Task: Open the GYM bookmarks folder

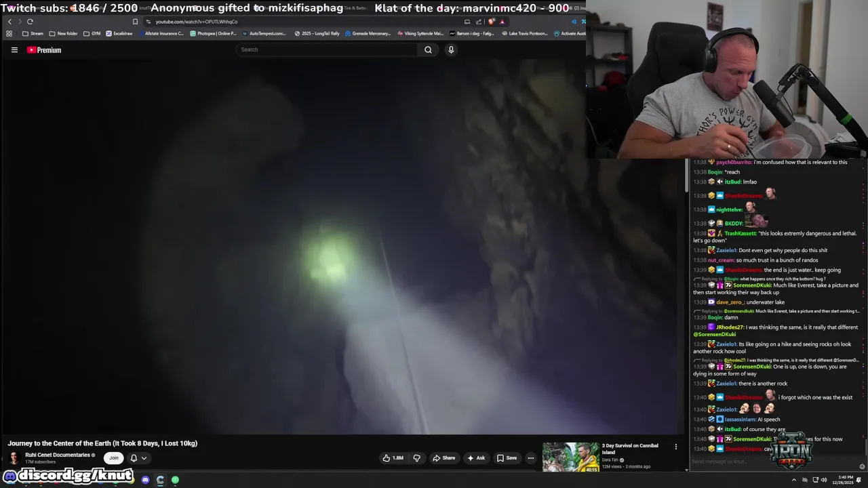Action: coord(92,33)
